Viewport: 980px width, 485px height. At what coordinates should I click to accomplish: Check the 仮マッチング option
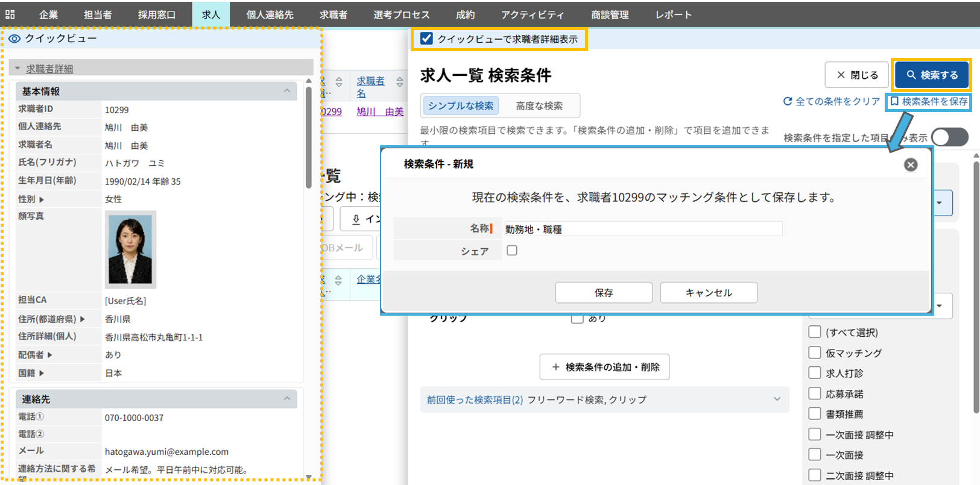point(815,352)
